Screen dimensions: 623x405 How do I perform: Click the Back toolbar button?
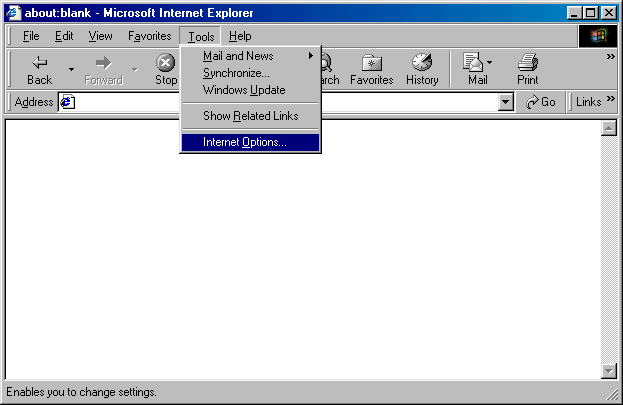click(x=39, y=70)
